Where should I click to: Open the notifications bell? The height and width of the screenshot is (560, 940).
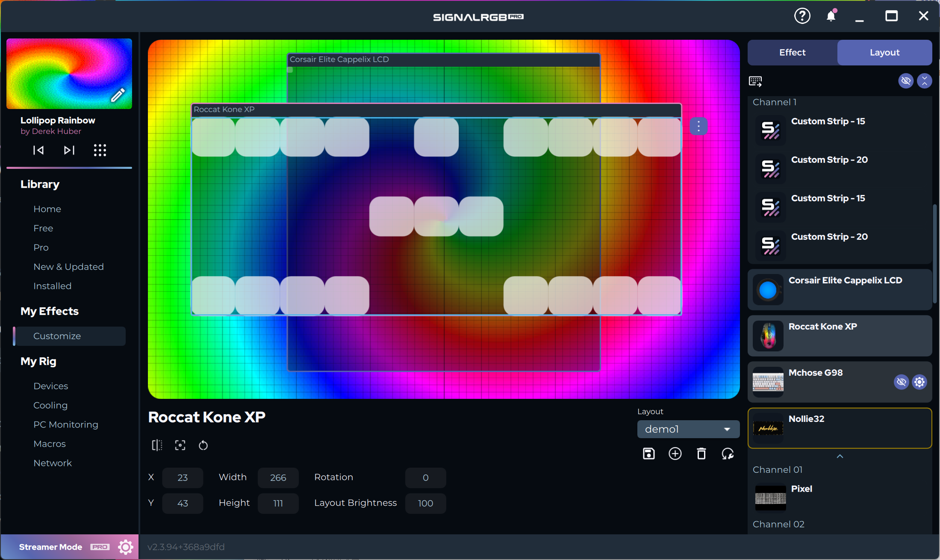[x=831, y=16]
